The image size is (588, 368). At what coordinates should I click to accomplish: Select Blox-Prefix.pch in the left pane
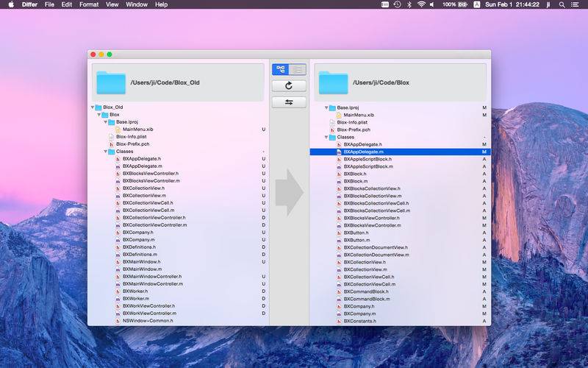133,144
